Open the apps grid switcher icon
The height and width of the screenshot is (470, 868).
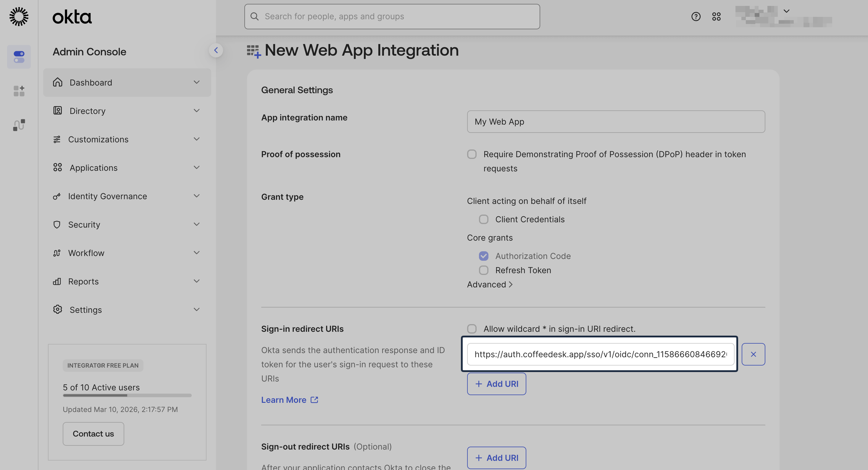tap(716, 16)
